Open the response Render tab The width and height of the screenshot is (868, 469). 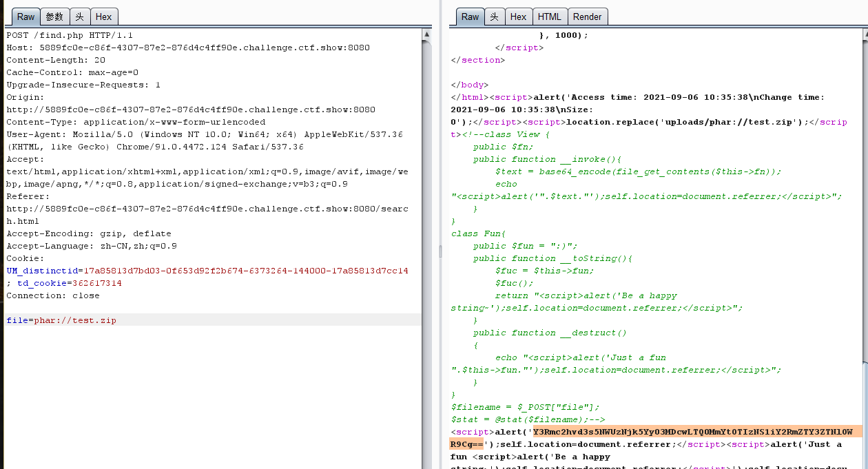click(588, 17)
